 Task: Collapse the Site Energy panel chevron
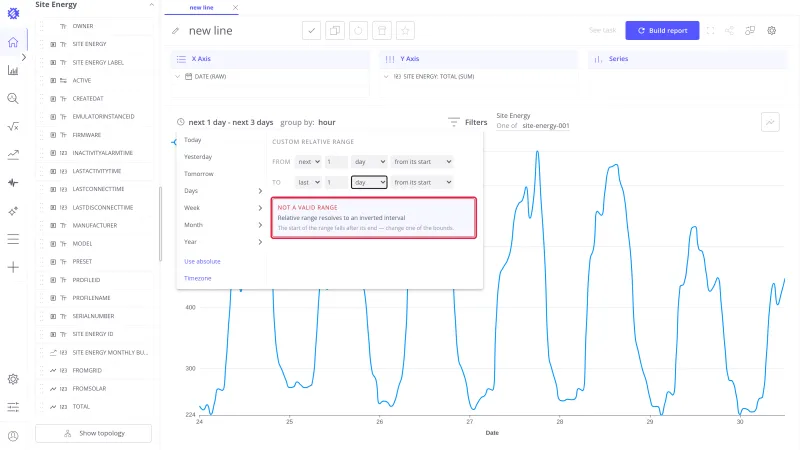[x=151, y=5]
